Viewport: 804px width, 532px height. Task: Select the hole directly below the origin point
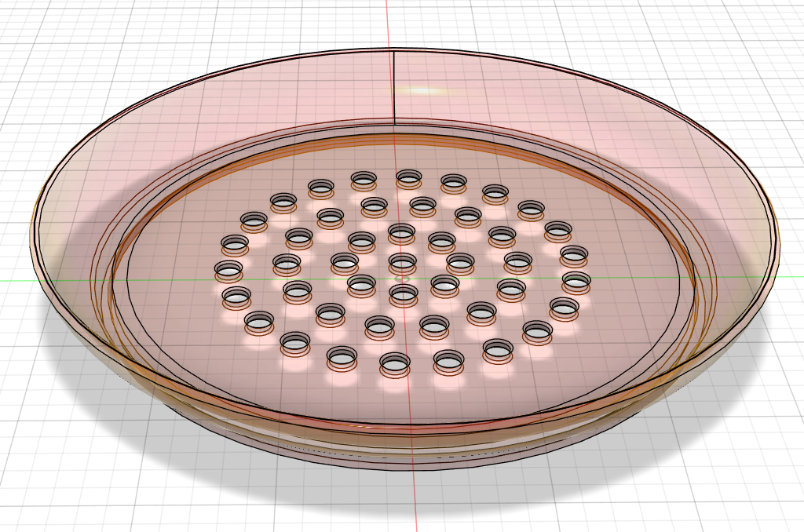click(404, 293)
